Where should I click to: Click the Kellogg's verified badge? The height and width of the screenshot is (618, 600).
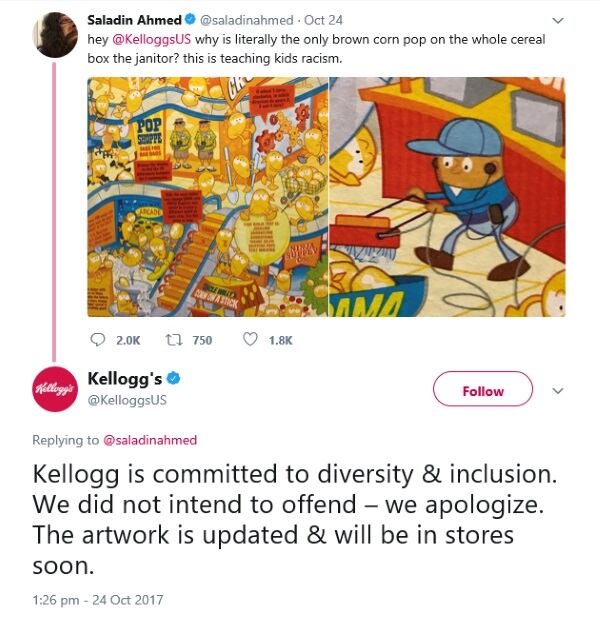[x=172, y=378]
